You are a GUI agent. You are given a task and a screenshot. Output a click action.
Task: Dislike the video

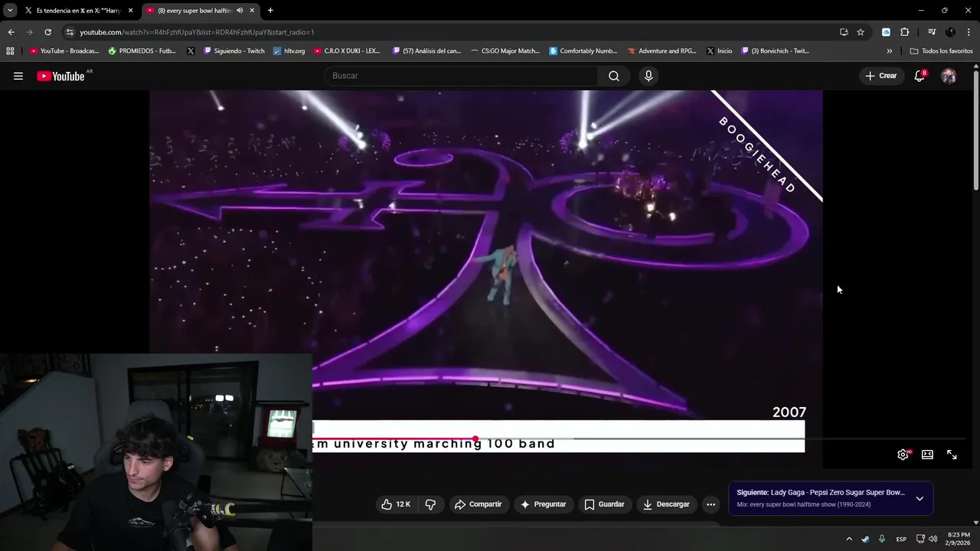(x=431, y=504)
